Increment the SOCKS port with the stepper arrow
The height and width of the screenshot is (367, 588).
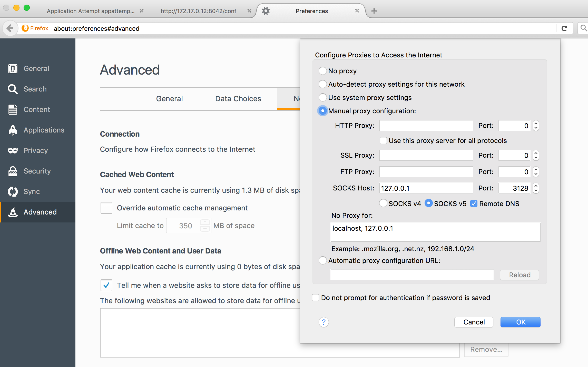point(536,186)
